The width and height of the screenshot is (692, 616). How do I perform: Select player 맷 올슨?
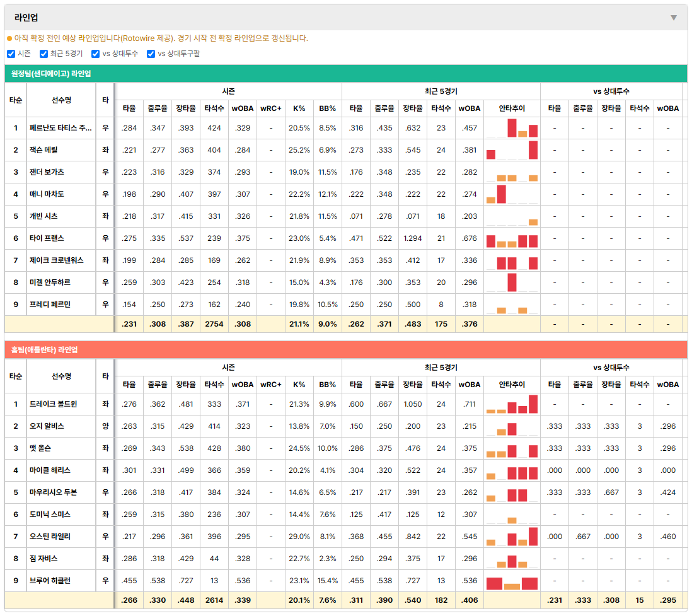(40, 448)
